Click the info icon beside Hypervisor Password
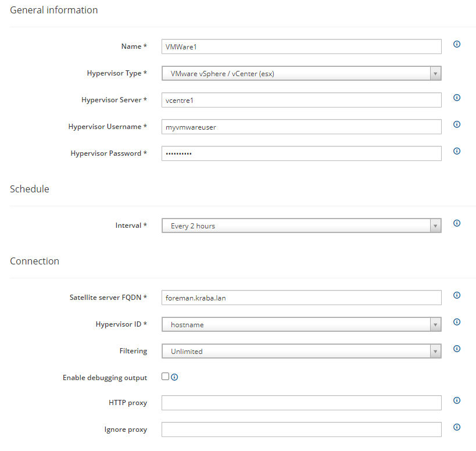Viewport: 476px width, 451px height. point(457,151)
